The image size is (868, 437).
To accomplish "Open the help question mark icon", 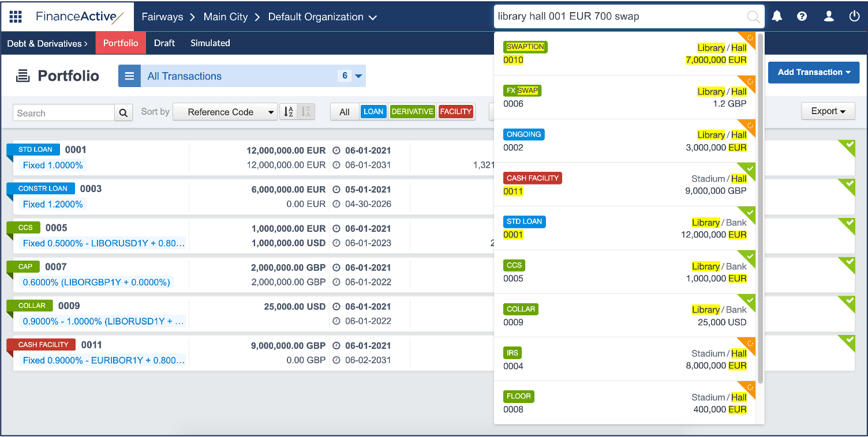I will [802, 17].
